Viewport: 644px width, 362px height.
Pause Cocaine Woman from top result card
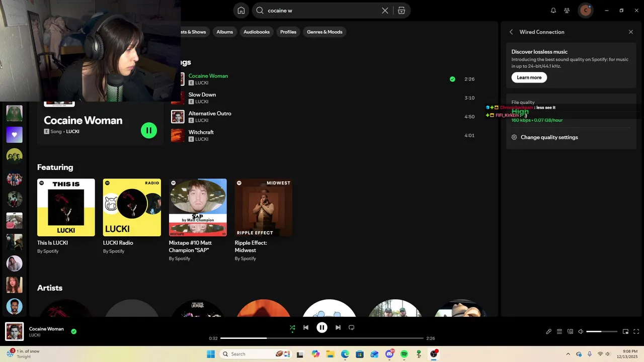(149, 130)
